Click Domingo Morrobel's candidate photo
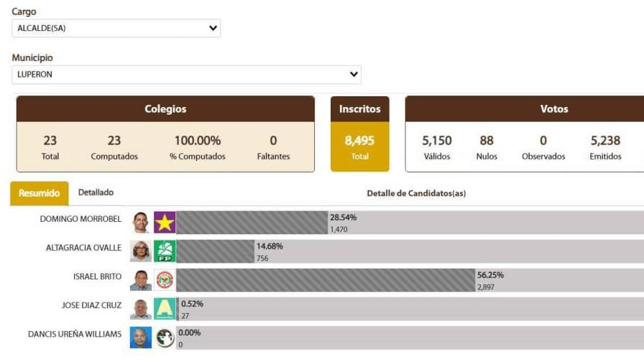Image resolution: width=644 pixels, height=362 pixels. pyautogui.click(x=141, y=223)
